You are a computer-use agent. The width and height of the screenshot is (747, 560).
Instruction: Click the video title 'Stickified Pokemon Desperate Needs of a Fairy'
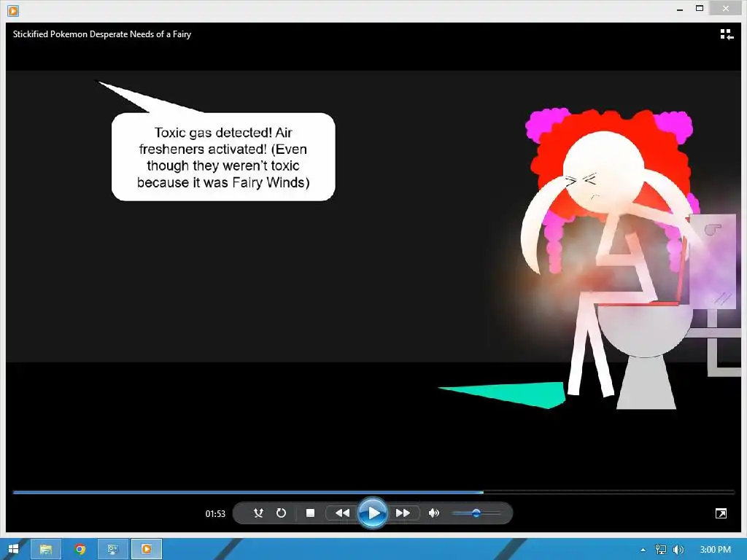tap(102, 34)
